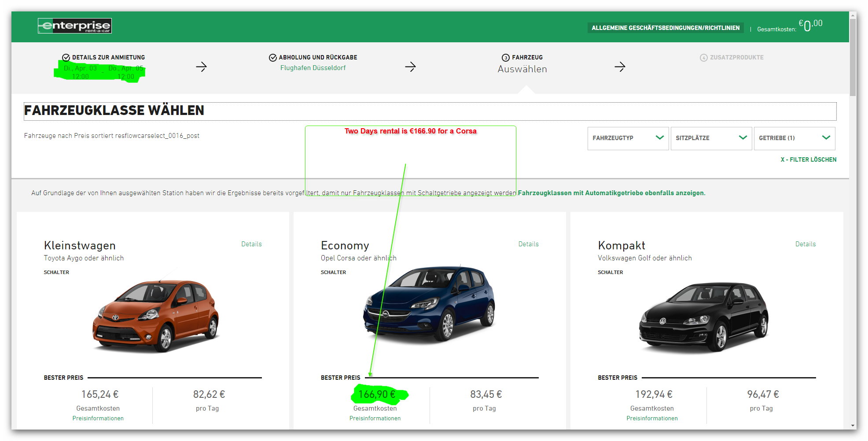Open Allgemeine Geschäftsbedingungen/Richtlinien link

click(666, 28)
